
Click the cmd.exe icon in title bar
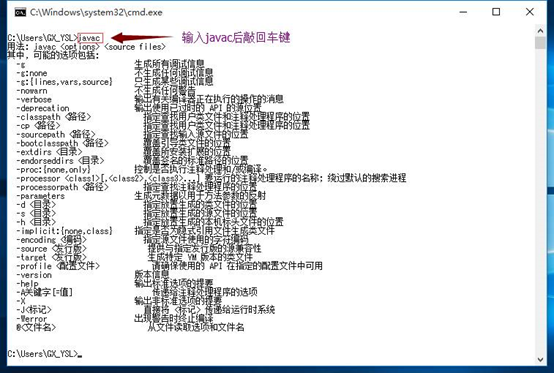(20, 12)
